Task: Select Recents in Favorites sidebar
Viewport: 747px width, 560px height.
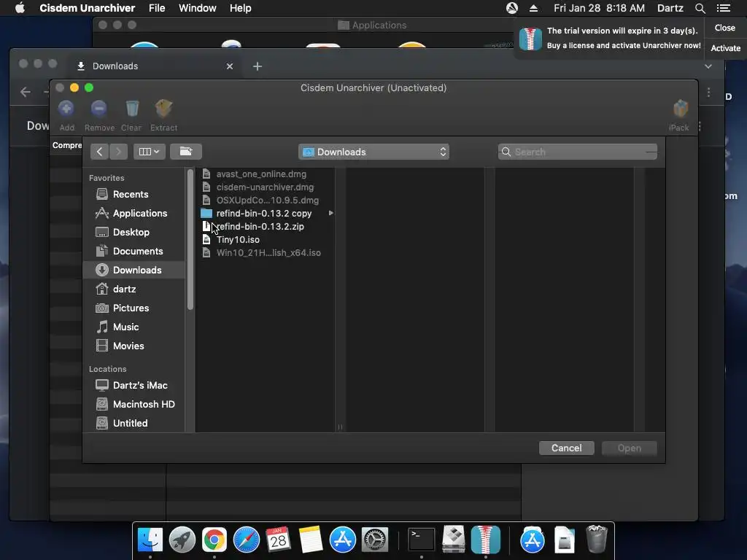Action: (x=134, y=194)
